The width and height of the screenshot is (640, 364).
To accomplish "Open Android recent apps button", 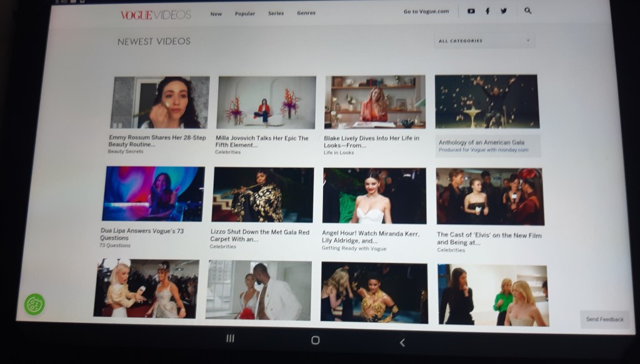I will (230, 338).
